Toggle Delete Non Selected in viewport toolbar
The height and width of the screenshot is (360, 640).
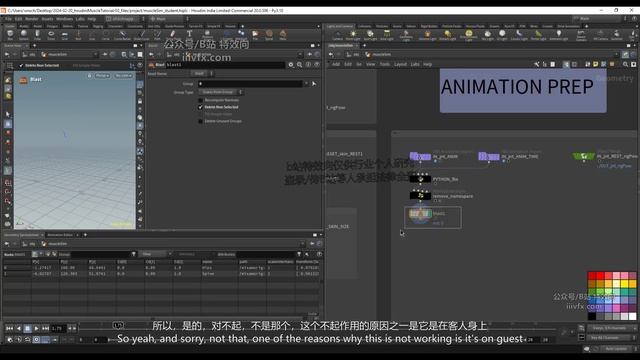pyautogui.click(x=40, y=65)
